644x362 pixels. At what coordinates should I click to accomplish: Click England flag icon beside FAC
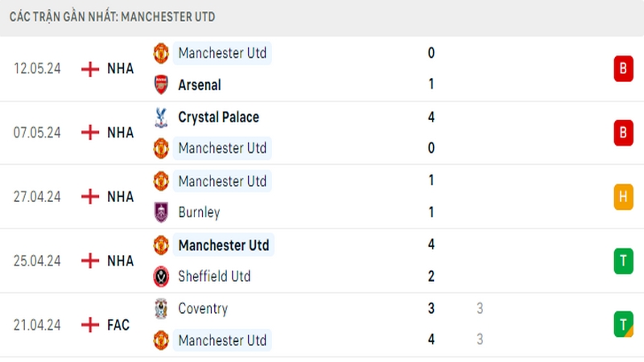pos(90,325)
